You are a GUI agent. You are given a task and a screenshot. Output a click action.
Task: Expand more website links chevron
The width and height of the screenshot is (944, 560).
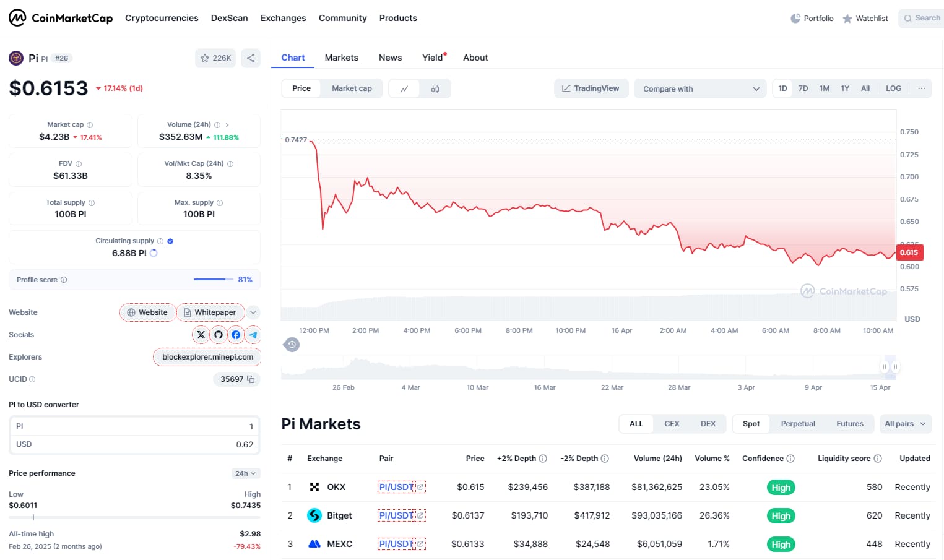253,312
